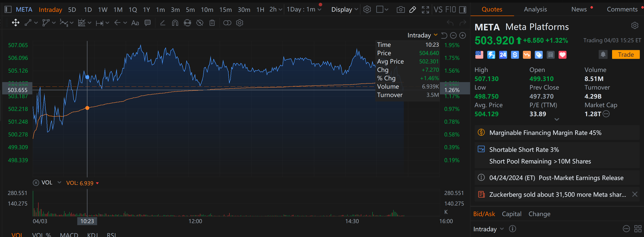Image resolution: width=644 pixels, height=237 pixels.
Task: Switch to the 5D timeframe
Action: pos(72,9)
